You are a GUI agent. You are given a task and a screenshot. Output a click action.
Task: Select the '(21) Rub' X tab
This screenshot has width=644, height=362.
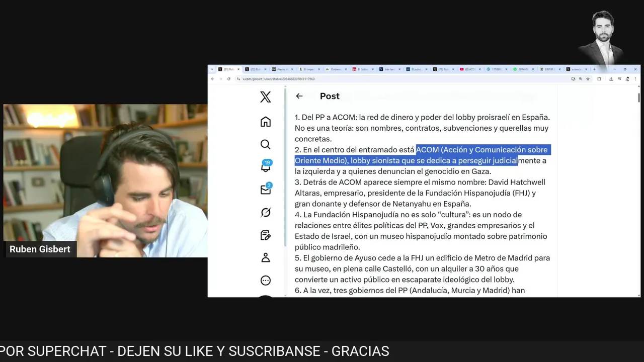click(x=228, y=69)
